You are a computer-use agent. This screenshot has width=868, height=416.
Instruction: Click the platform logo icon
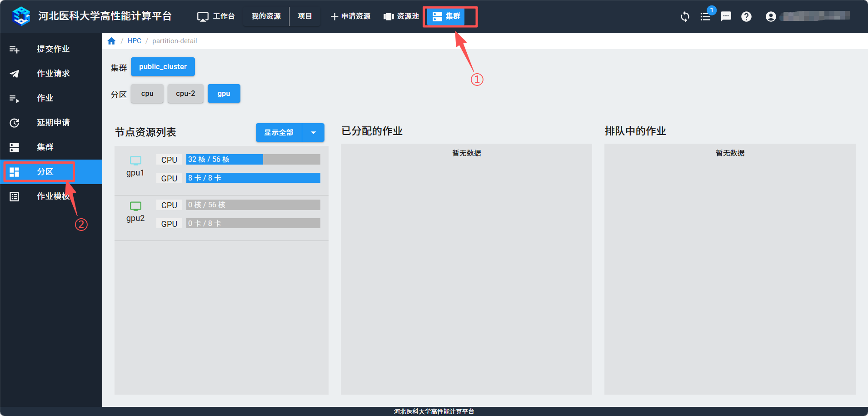(21, 16)
